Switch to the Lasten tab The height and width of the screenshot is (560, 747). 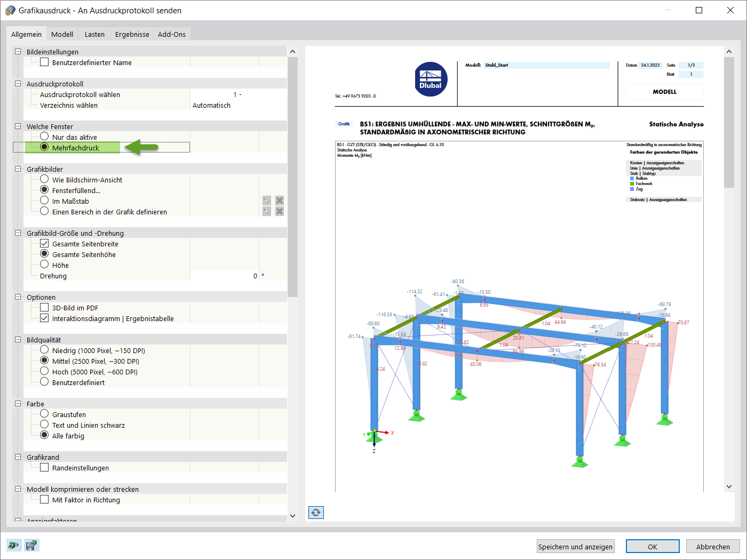pos(94,34)
